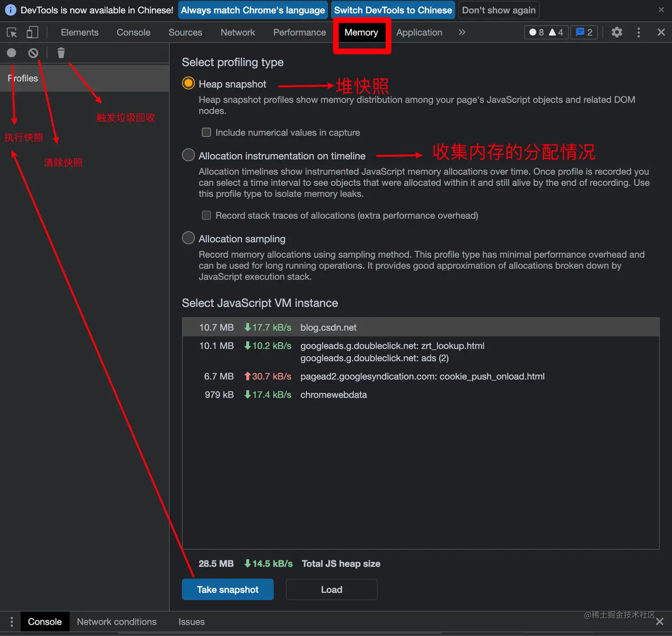Switch to the Console tab in top bar

[x=133, y=32]
